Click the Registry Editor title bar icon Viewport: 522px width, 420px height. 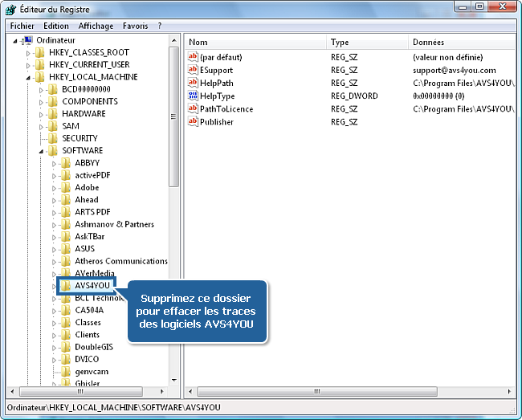pos(10,10)
